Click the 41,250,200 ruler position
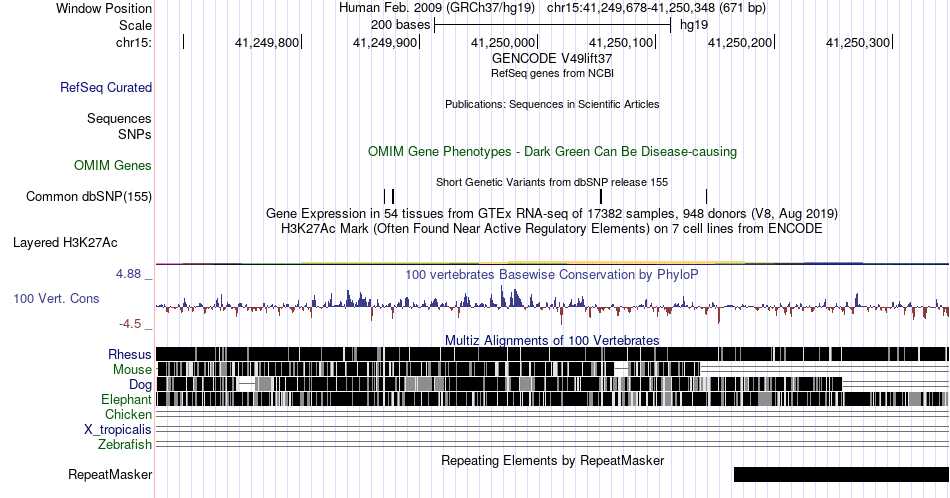This screenshot has width=950, height=498. click(x=740, y=42)
